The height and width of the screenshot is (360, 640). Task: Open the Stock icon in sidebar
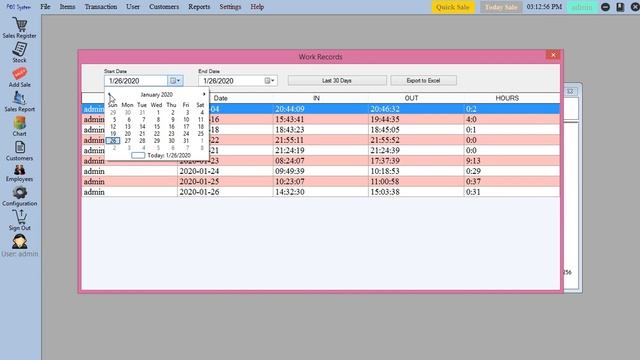point(19,49)
